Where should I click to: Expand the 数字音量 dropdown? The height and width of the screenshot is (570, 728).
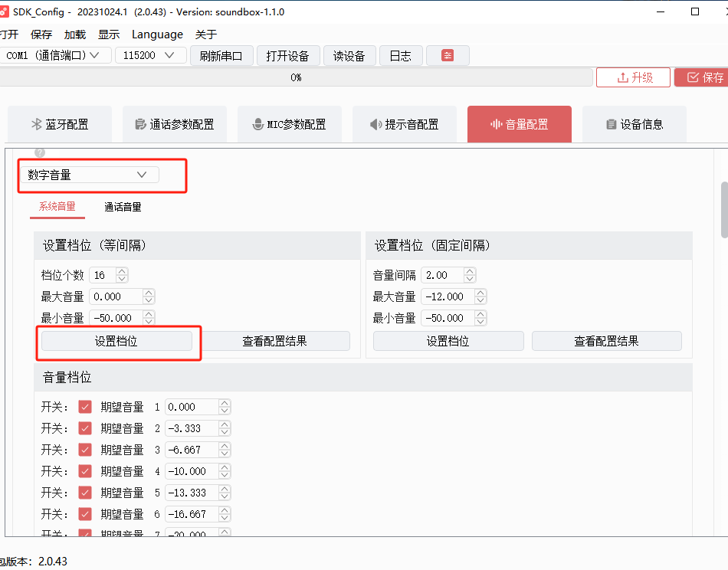(x=90, y=175)
